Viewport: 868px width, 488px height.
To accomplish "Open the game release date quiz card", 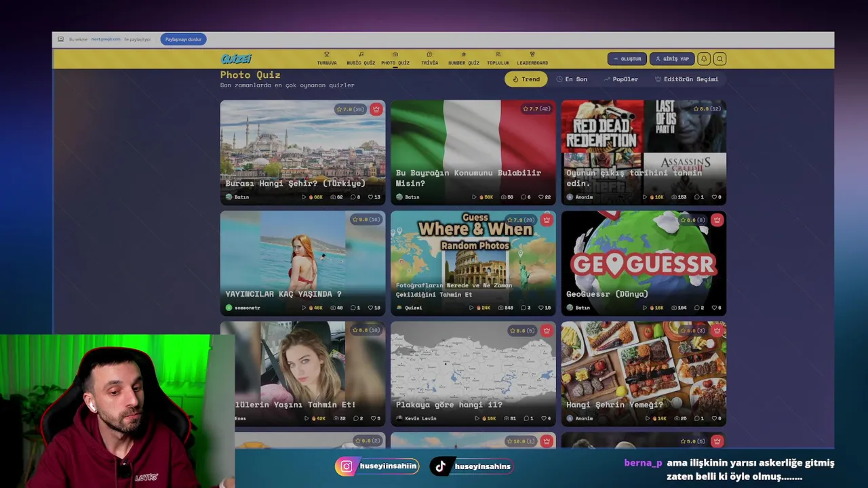I will [x=644, y=152].
